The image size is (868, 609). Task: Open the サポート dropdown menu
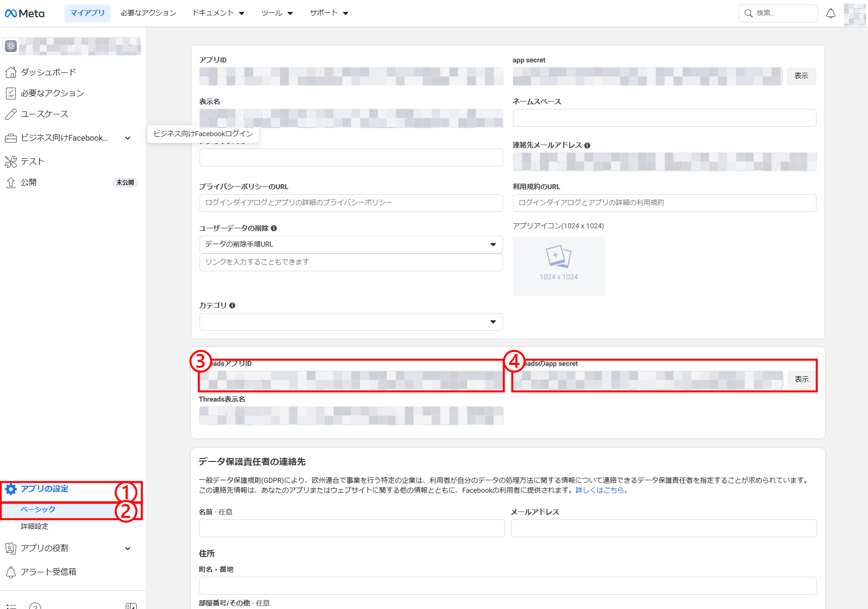point(329,13)
